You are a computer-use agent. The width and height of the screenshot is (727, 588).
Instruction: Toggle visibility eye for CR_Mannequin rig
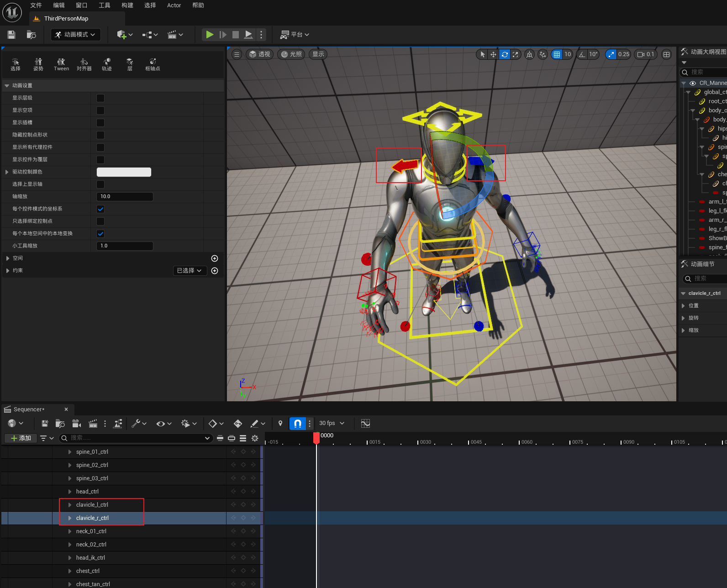[693, 83]
